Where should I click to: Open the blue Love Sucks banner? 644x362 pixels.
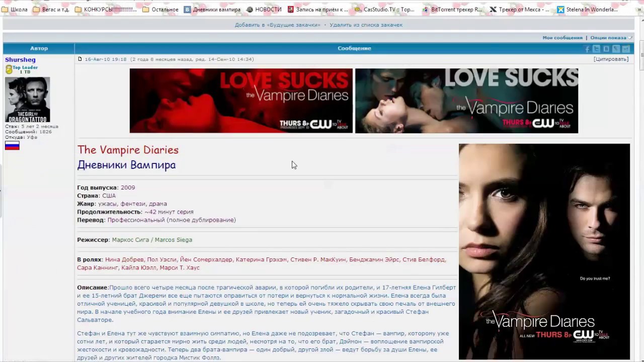(466, 101)
